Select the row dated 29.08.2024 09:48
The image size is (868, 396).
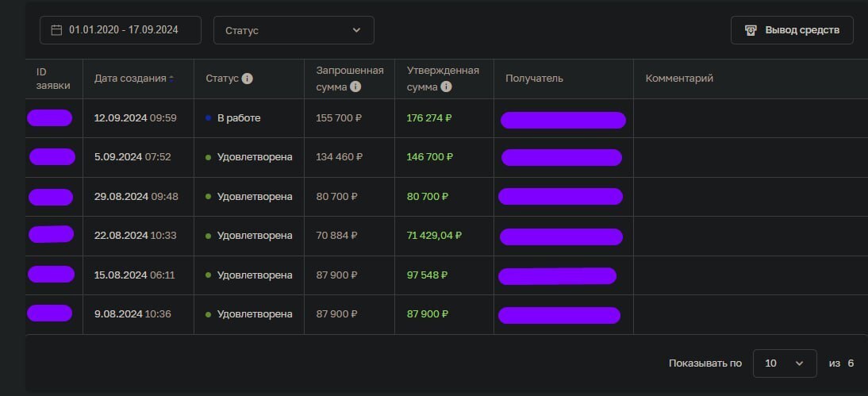(x=446, y=197)
